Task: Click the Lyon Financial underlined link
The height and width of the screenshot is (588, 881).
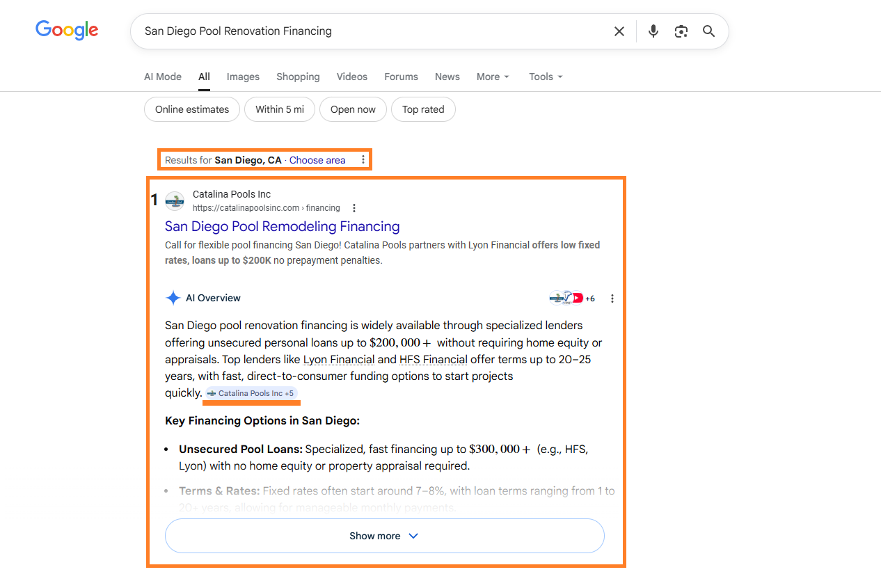Action: (x=339, y=360)
